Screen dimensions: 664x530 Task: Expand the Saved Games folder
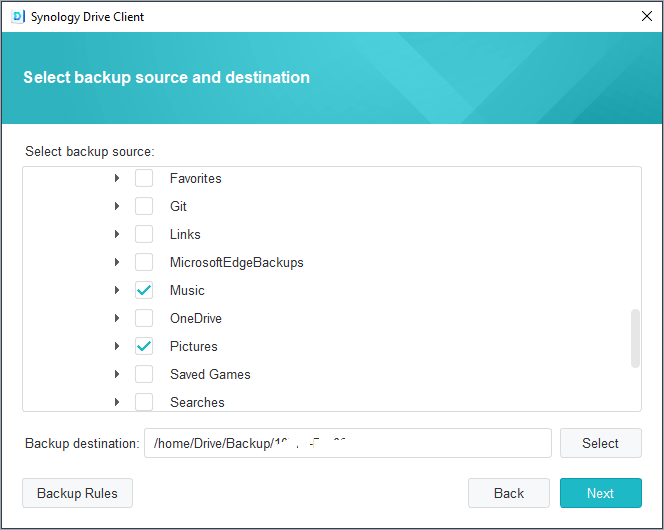pos(117,374)
